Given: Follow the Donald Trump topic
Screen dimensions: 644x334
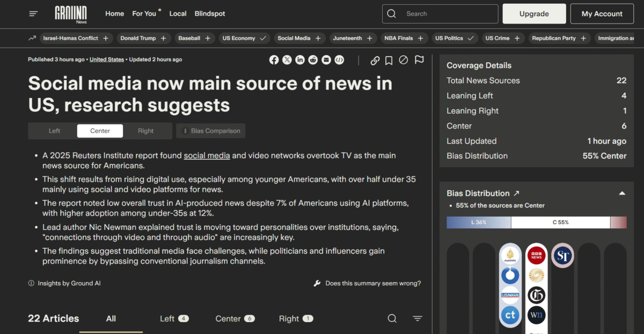Looking at the screenshot, I should click(x=163, y=38).
